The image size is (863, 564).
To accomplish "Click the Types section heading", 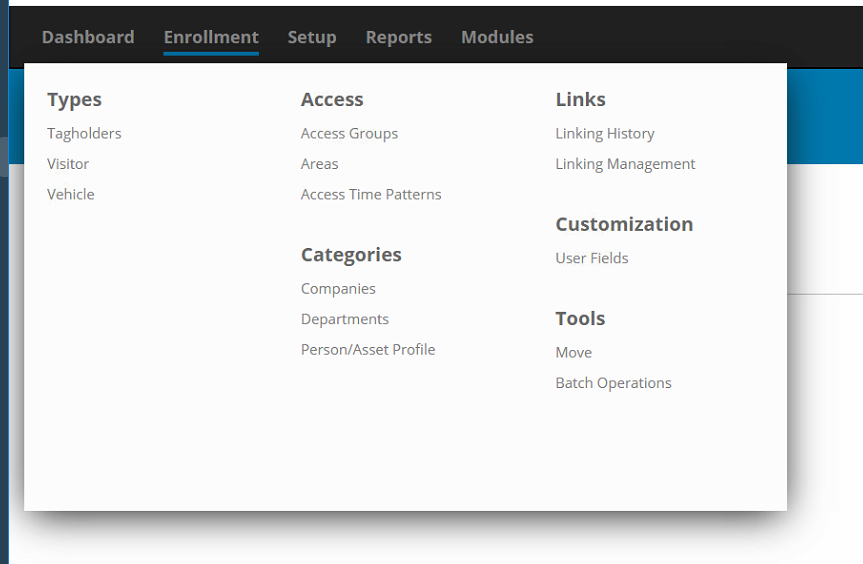I will point(74,100).
